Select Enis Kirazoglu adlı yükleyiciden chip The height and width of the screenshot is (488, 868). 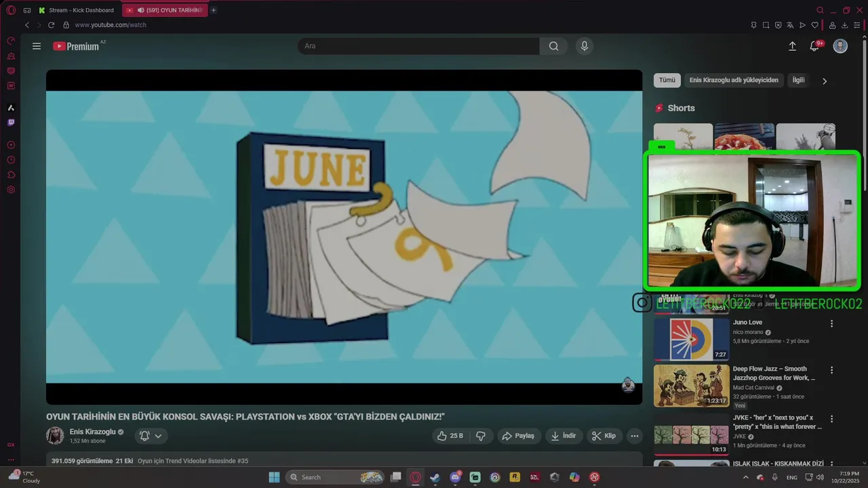(734, 80)
